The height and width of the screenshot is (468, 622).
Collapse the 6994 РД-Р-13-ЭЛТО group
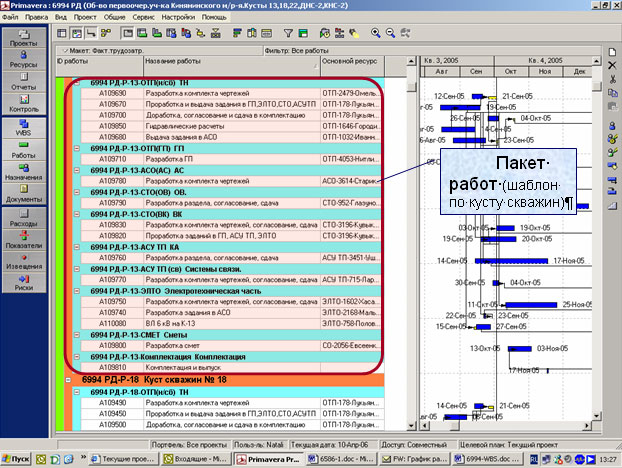(x=77, y=291)
